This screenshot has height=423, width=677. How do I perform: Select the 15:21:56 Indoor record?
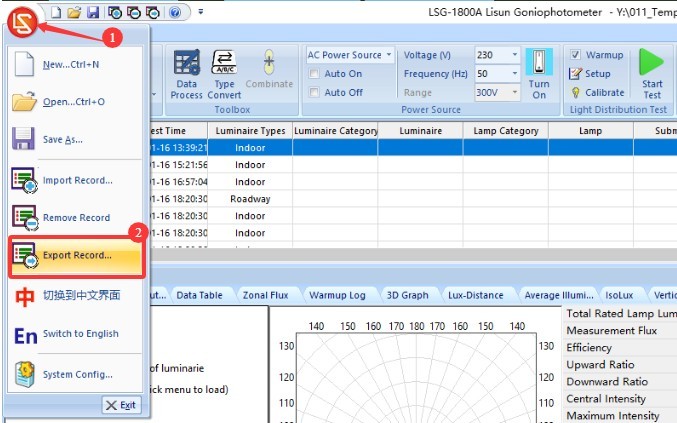(x=413, y=165)
